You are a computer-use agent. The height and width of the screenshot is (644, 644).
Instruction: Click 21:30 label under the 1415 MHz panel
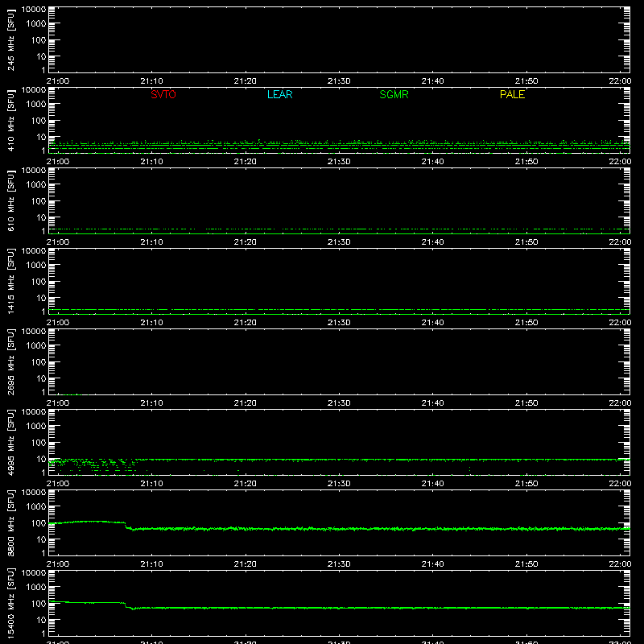click(x=339, y=323)
